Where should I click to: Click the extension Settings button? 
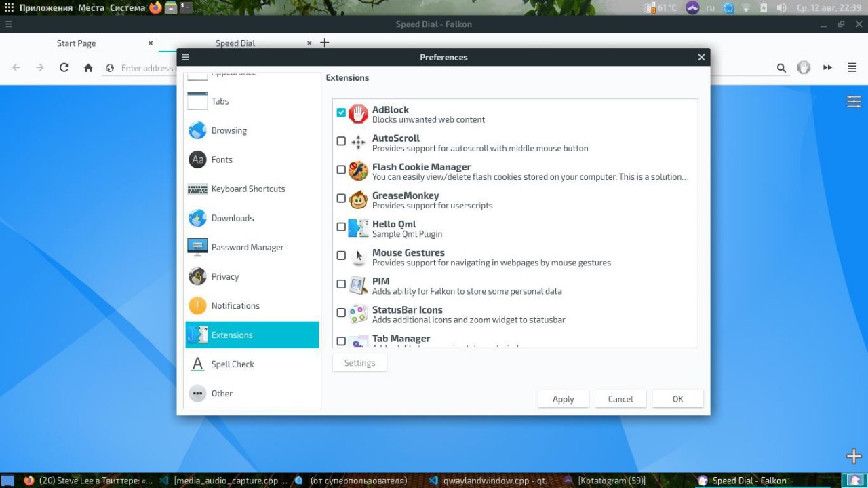click(359, 363)
